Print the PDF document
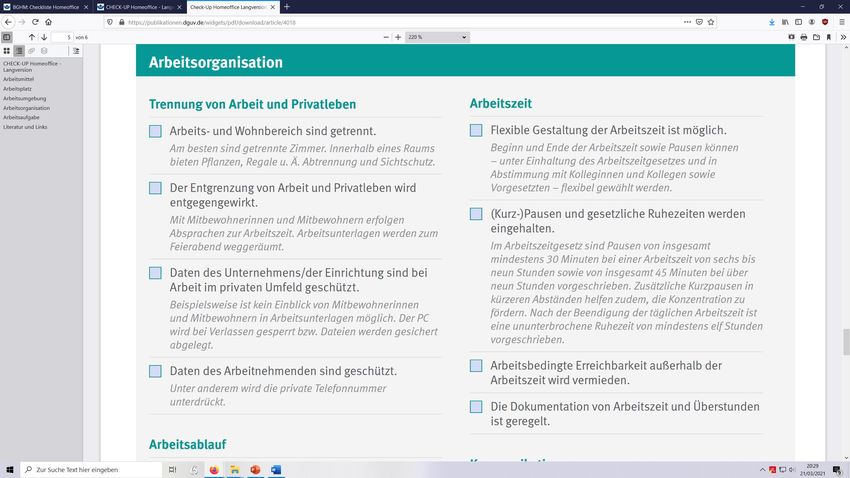 click(803, 37)
